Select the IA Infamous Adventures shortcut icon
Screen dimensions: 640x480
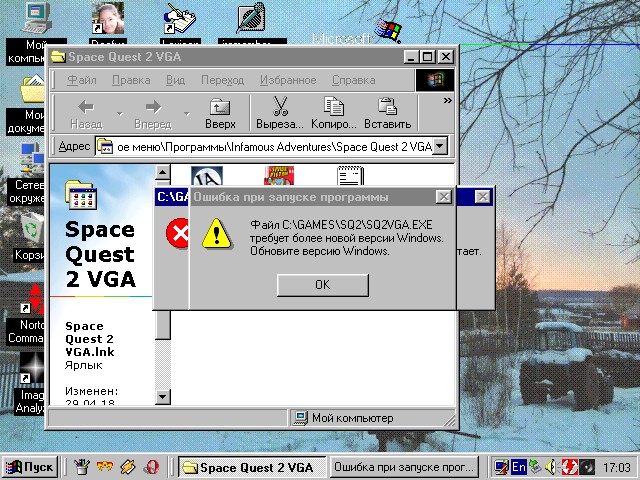(x=207, y=176)
